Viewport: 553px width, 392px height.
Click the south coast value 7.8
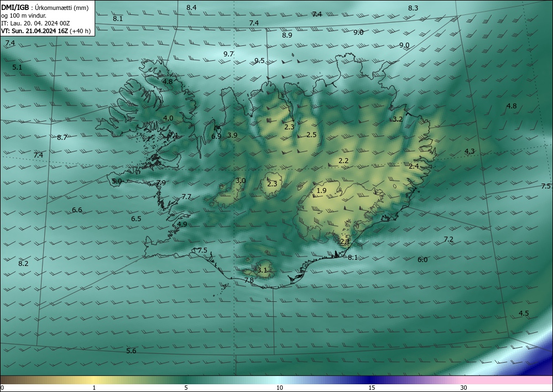click(x=249, y=280)
